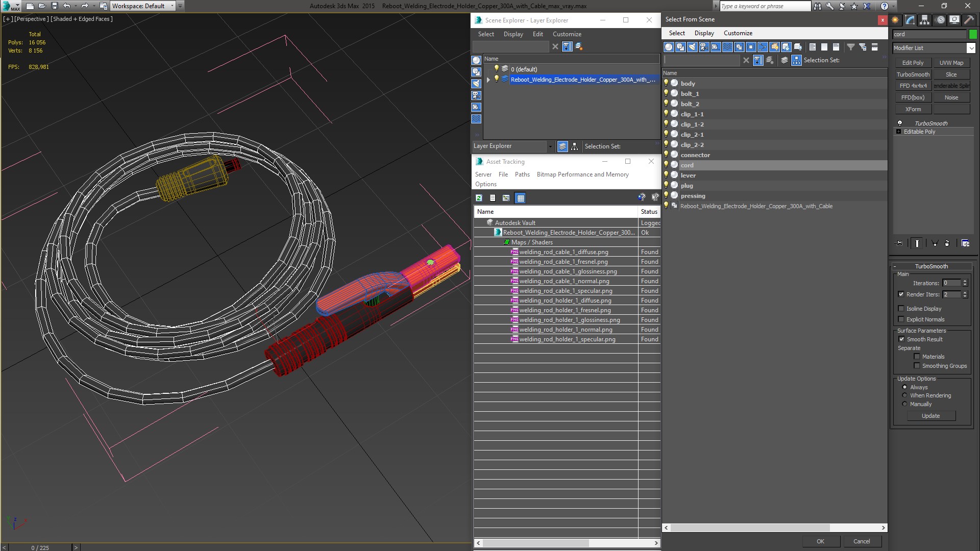Uncheck the Render Iters checkbox
This screenshot has height=551, width=980.
click(901, 294)
